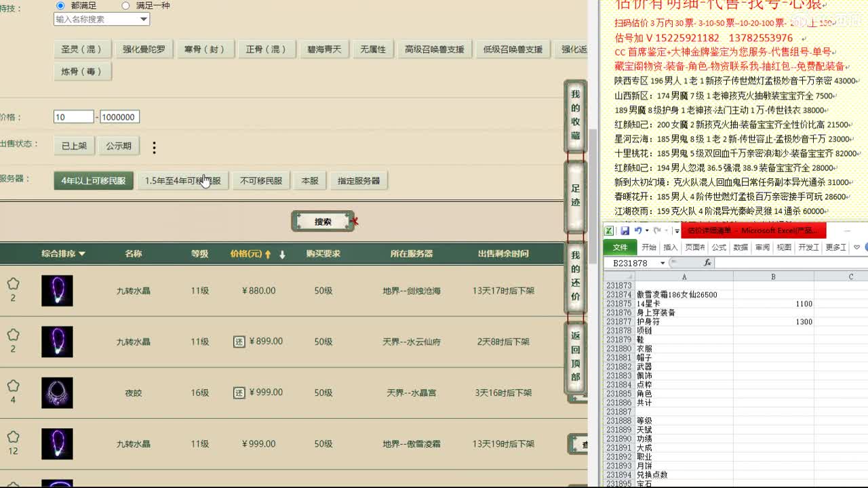Open the 傲雪凌霜 九转水晶 necklace thumbnail

[57, 444]
